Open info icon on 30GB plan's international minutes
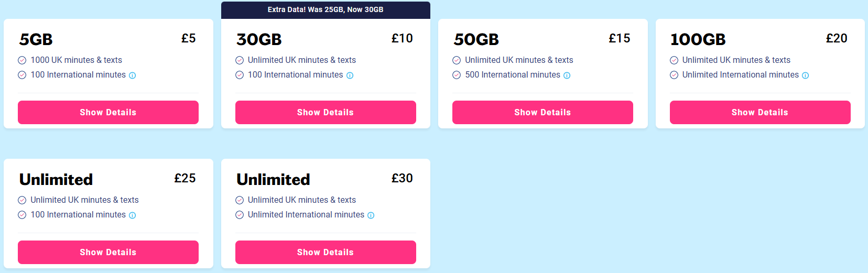The width and height of the screenshot is (868, 273). pyautogui.click(x=350, y=75)
